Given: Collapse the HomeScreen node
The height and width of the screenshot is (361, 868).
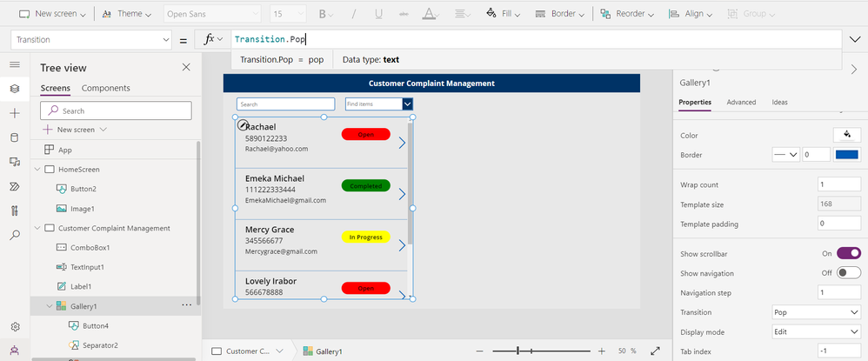Looking at the screenshot, I should coord(37,170).
